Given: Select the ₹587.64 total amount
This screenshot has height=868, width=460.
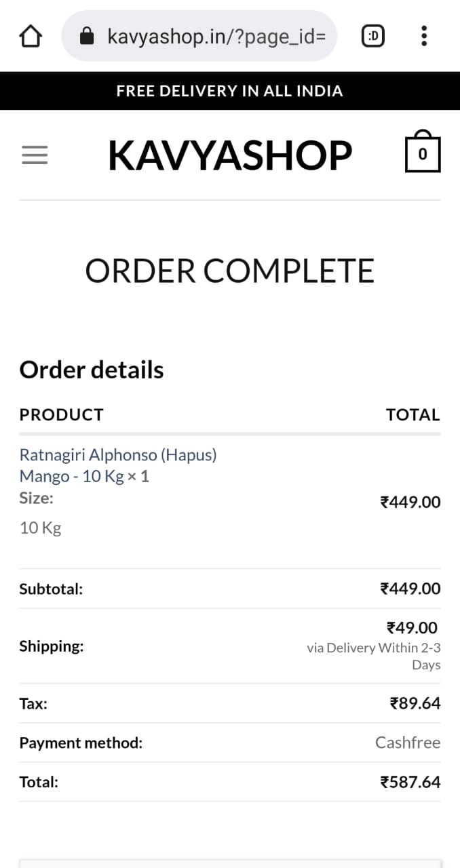Looking at the screenshot, I should (410, 782).
